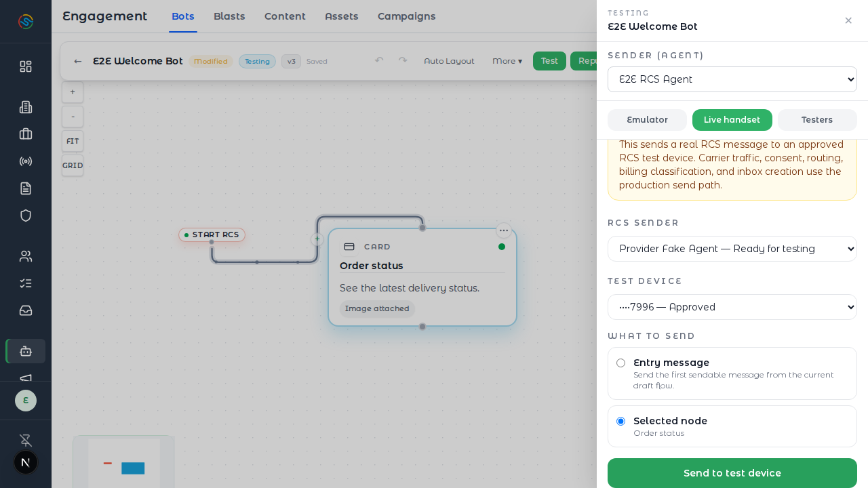
Task: Click Send to test device
Action: pos(732,473)
